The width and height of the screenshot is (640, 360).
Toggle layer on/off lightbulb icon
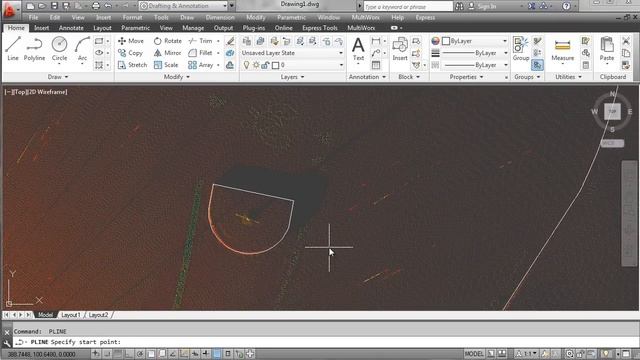click(x=246, y=65)
